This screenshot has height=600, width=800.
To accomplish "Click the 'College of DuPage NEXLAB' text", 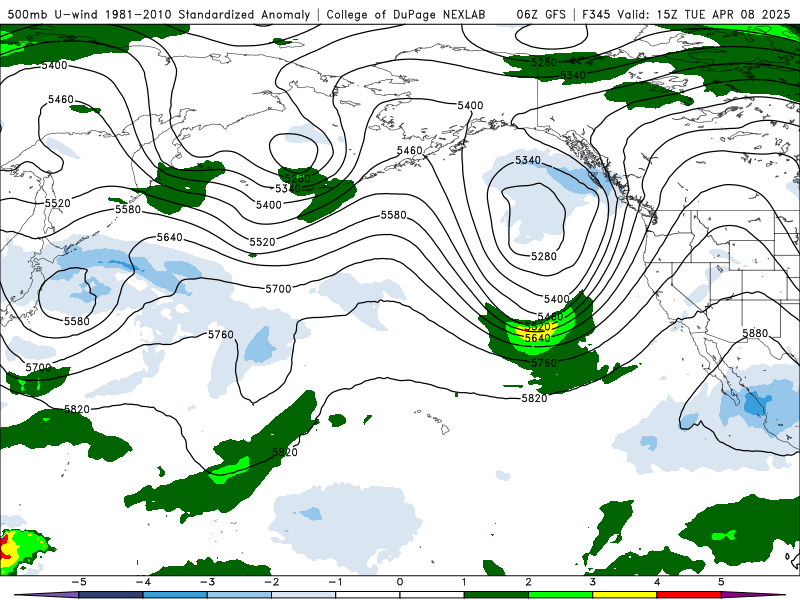I will (406, 14).
